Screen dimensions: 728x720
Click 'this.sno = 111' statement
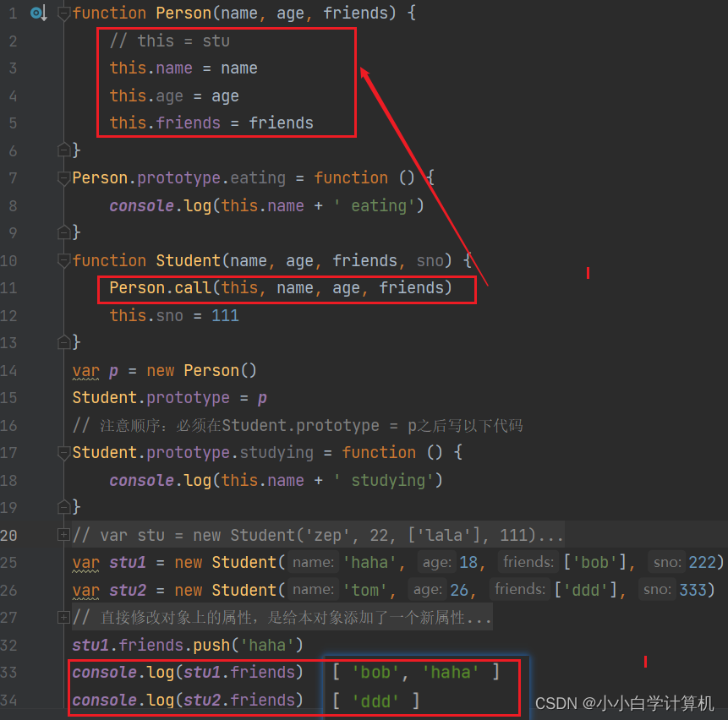(174, 316)
